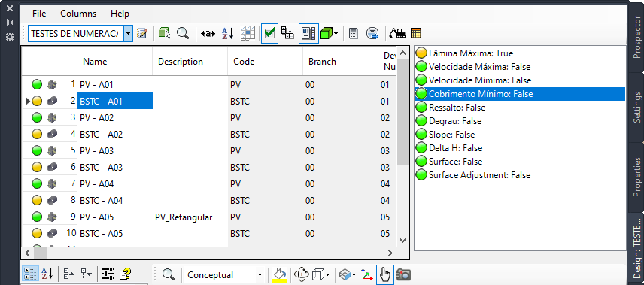644x285 pixels.
Task: Select the Description column header
Action: (x=190, y=61)
